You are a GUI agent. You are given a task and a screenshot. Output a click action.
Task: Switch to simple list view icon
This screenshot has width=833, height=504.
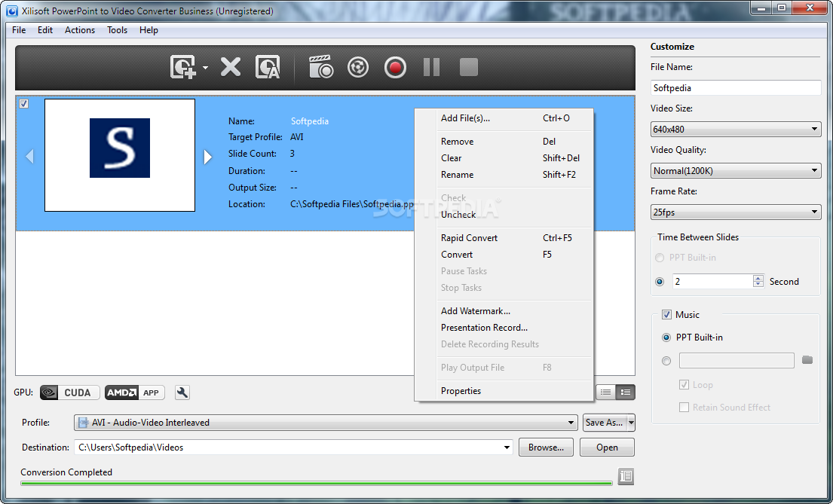(605, 393)
